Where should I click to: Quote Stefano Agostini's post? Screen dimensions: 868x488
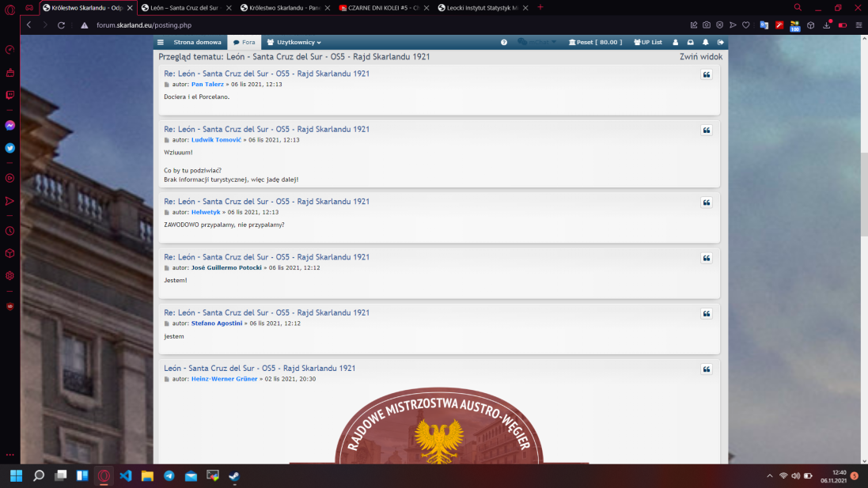707,314
